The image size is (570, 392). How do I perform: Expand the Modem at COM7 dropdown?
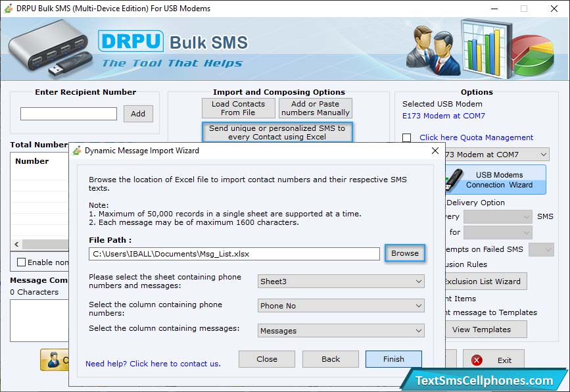[496, 155]
